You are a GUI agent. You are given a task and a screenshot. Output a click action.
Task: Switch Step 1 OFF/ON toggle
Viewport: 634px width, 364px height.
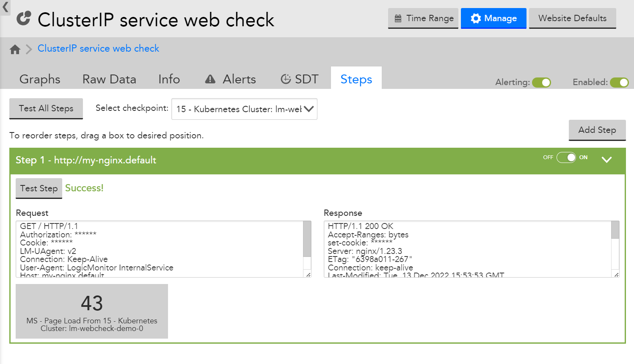coord(566,157)
